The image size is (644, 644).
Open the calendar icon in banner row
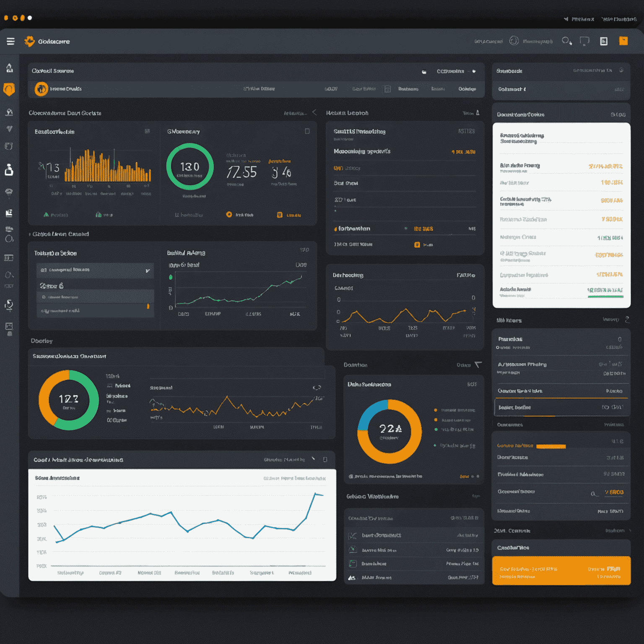pyautogui.click(x=387, y=89)
